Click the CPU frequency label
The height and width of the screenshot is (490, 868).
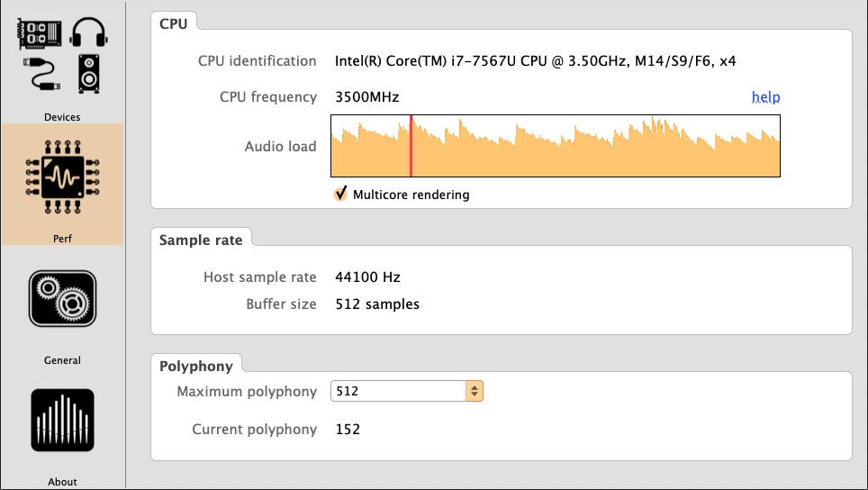268,97
